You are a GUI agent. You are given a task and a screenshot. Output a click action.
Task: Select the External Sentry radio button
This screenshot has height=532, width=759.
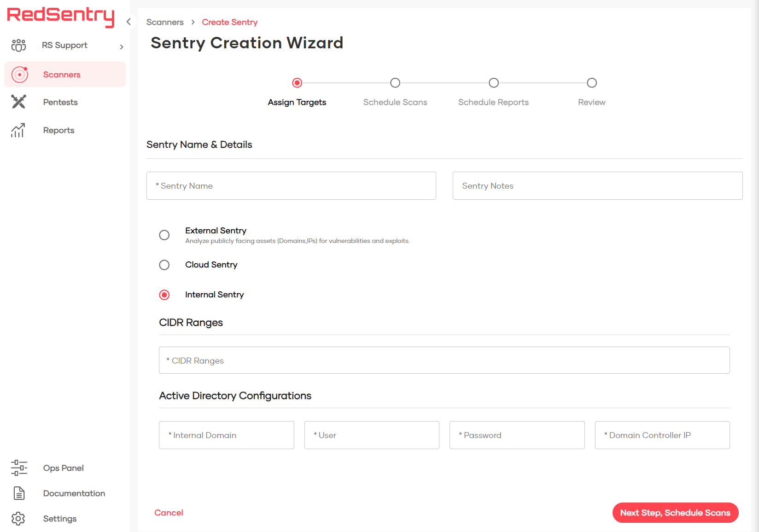164,235
